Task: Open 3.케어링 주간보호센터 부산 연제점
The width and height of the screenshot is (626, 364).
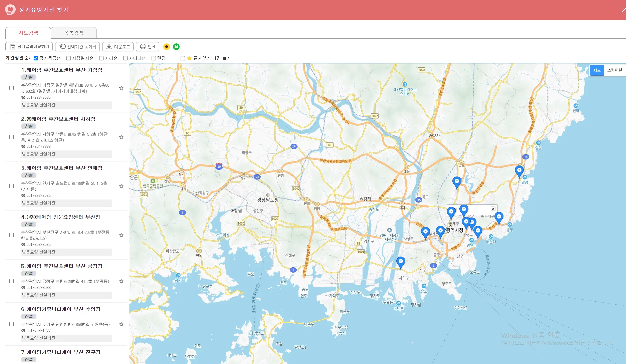Action: click(x=62, y=168)
